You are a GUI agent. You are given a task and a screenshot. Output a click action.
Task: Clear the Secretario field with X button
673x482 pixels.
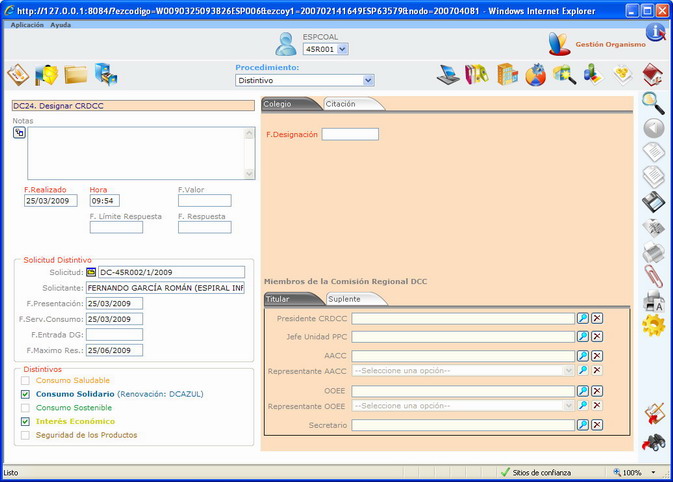click(x=597, y=425)
